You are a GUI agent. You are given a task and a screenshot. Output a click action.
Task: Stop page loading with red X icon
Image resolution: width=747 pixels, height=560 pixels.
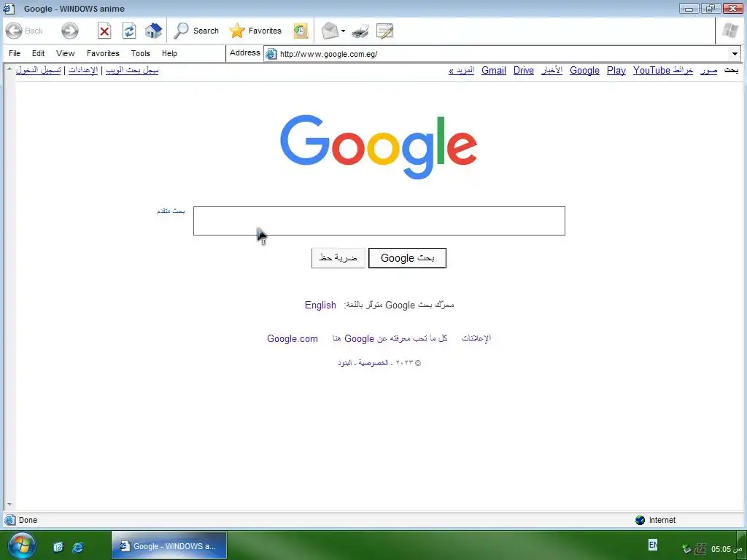[104, 31]
